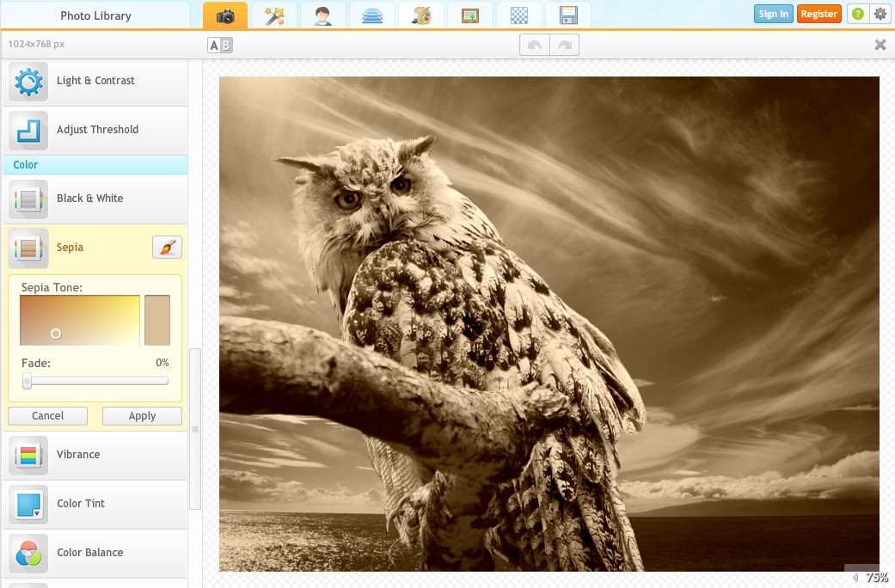Open the Effects magic wand tab
895x588 pixels.
[x=274, y=15]
